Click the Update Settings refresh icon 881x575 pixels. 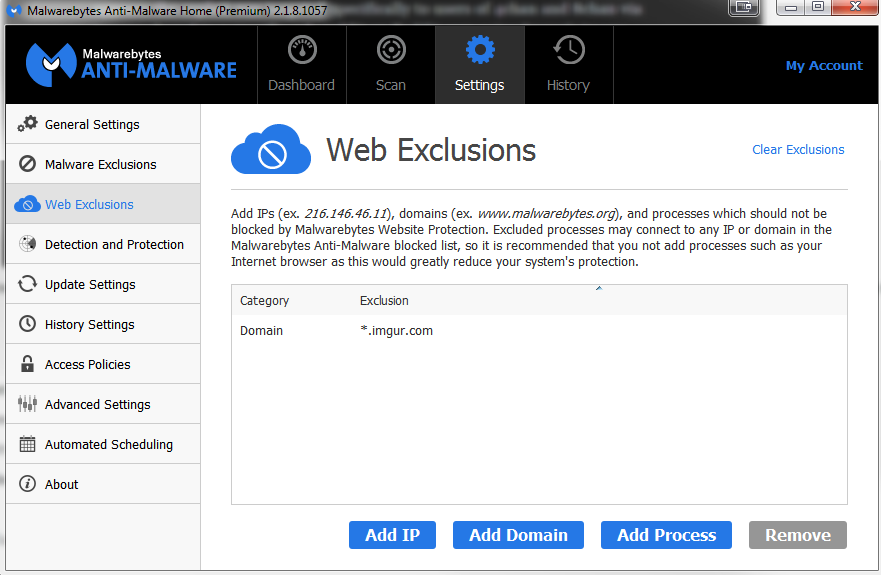click(x=27, y=284)
